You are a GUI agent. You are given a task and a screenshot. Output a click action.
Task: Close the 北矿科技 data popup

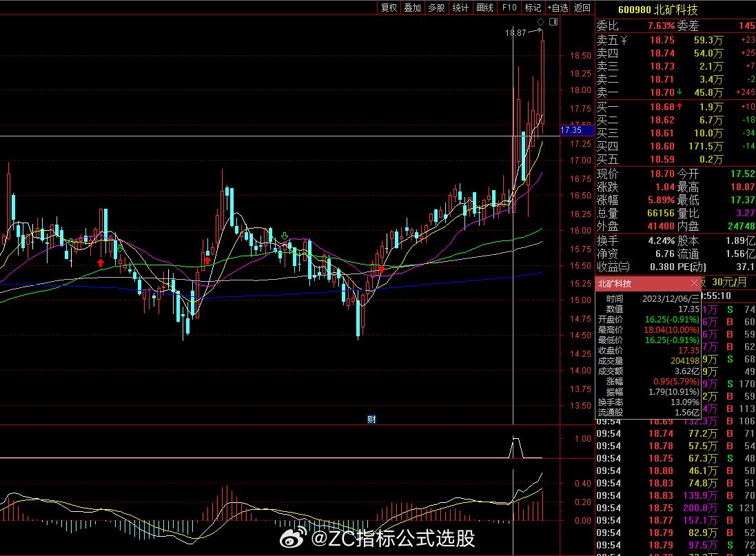[694, 283]
